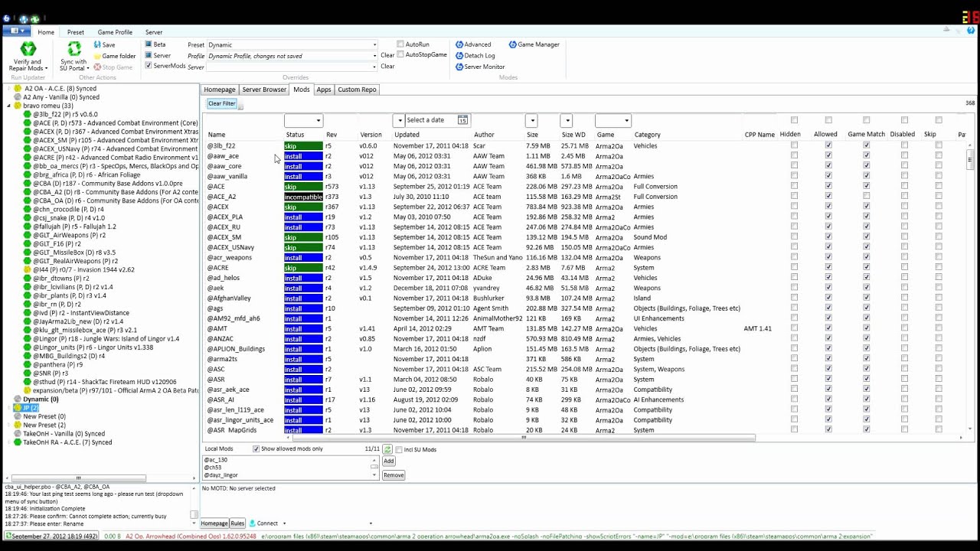
Task: Click the install status for @ASR_AI
Action: [x=303, y=399]
